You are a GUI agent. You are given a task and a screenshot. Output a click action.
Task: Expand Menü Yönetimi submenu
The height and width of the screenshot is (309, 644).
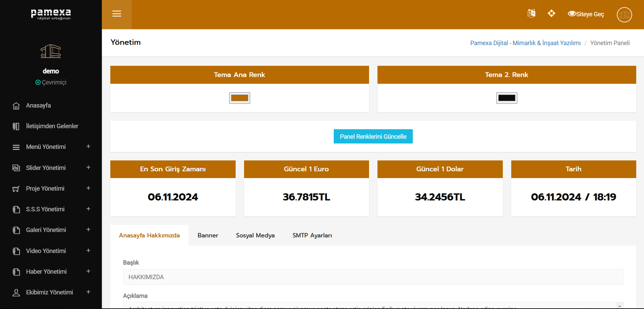88,147
